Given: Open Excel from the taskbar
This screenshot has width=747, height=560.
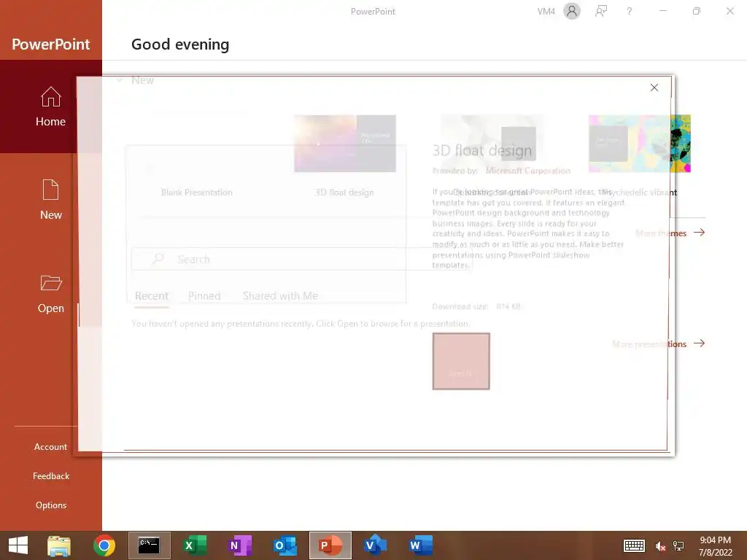Looking at the screenshot, I should [x=195, y=545].
